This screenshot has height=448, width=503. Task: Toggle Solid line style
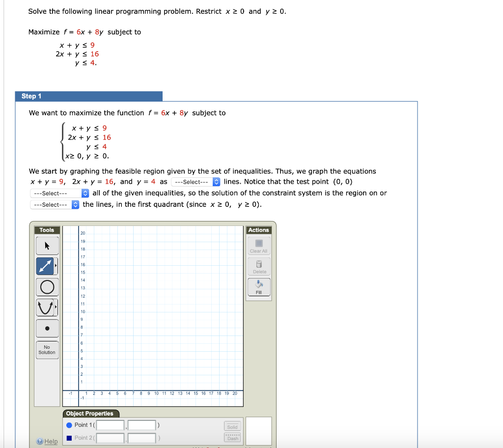tap(232, 426)
